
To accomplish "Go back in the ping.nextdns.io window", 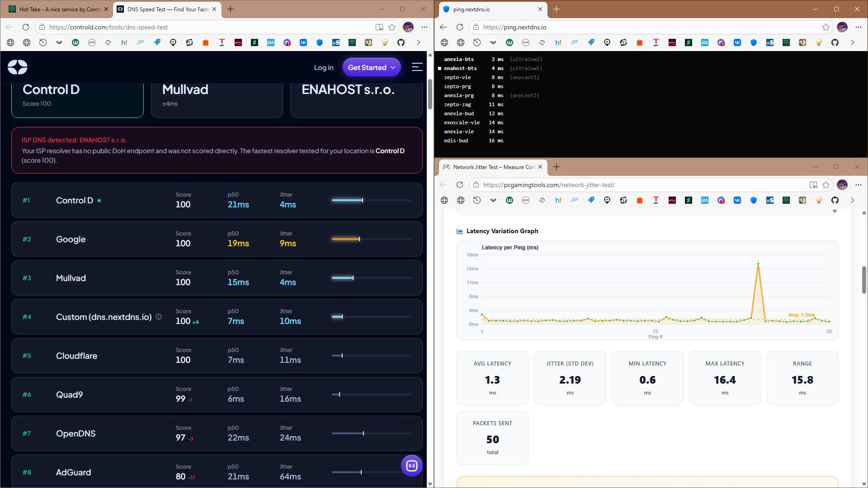I will (443, 27).
